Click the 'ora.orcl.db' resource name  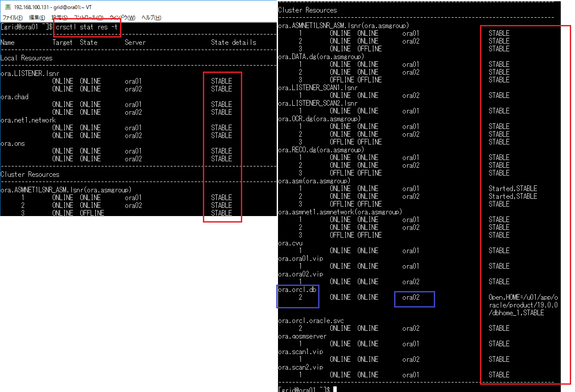297,289
